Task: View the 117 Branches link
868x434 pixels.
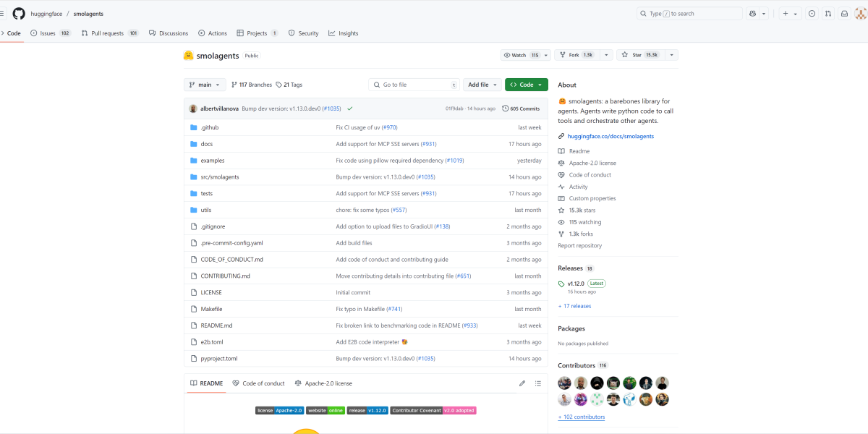Action: click(252, 85)
